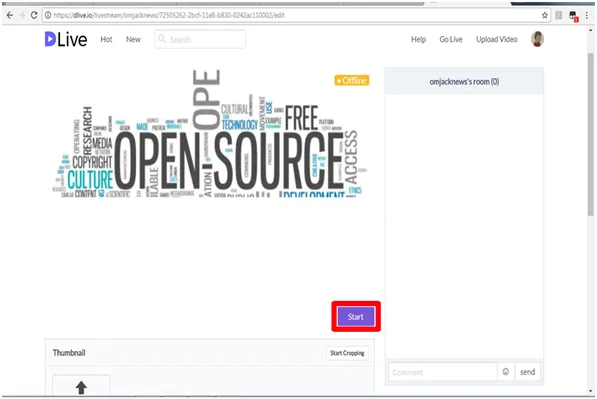
Task: Click the gray extension icon beside the star
Action: click(559, 15)
